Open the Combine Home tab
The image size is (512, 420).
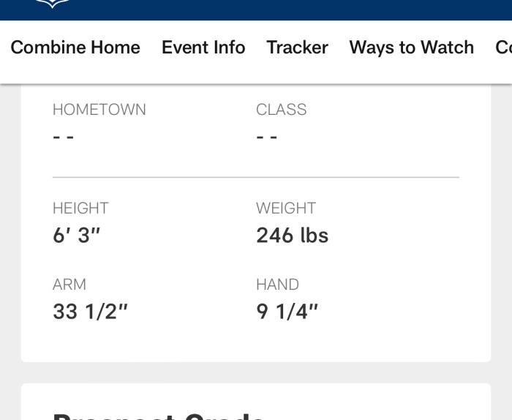tap(75, 48)
